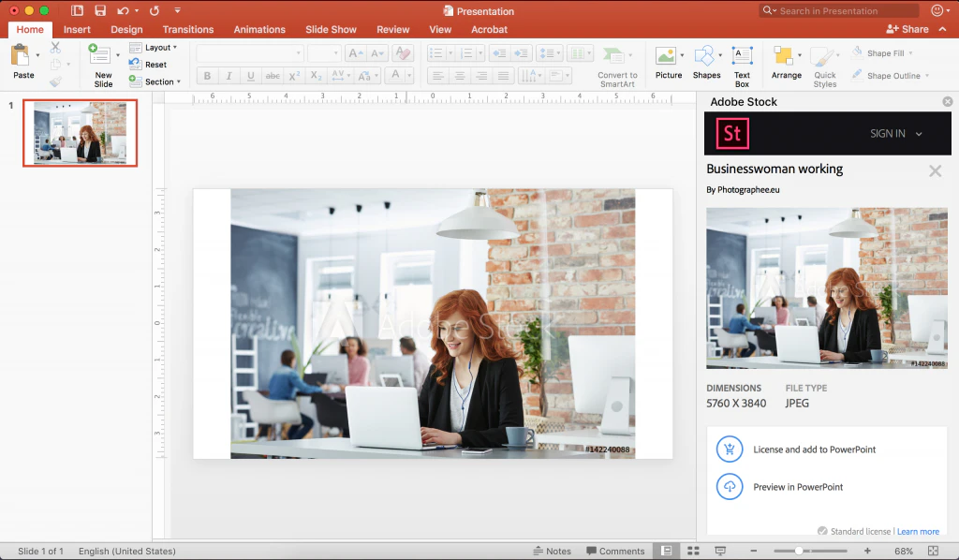Toggle the Comments pane in status bar

pyautogui.click(x=615, y=551)
